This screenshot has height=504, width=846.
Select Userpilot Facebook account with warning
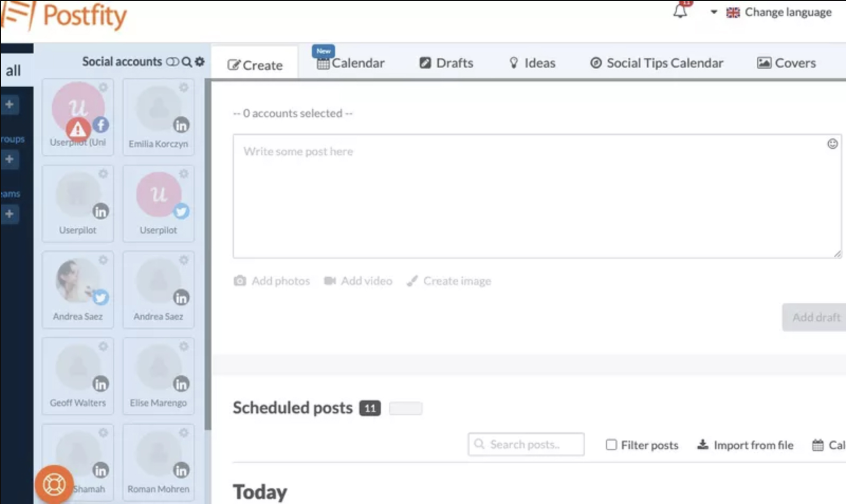[78, 117]
